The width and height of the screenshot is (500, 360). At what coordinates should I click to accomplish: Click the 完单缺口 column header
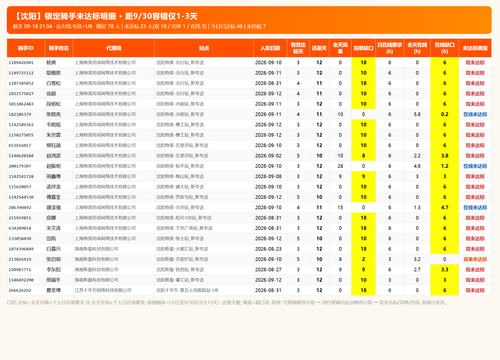(363, 48)
